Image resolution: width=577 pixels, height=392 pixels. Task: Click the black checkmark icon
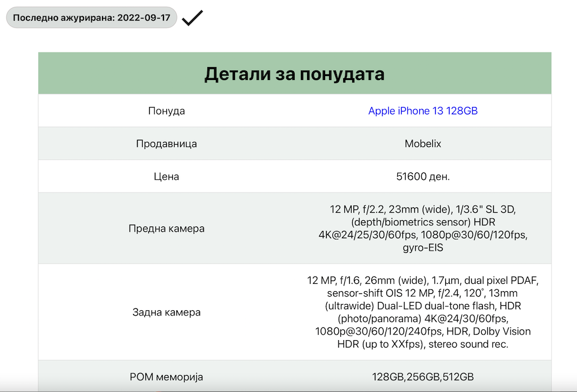[x=192, y=18]
